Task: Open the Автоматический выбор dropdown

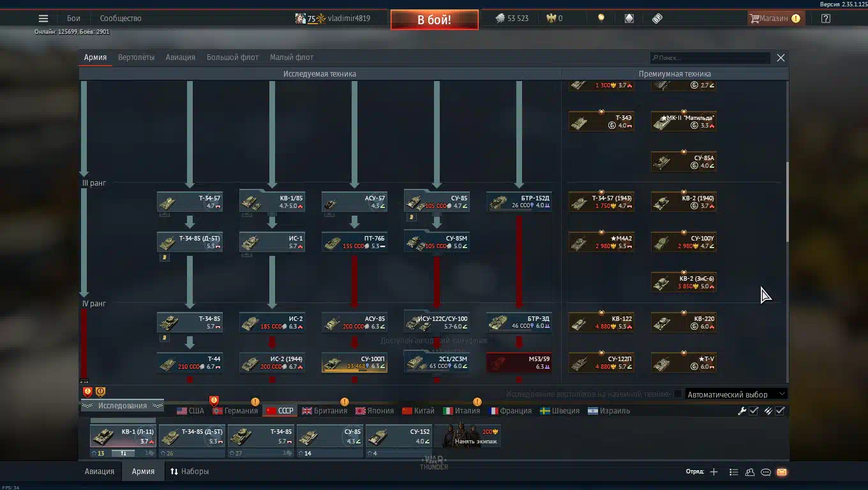Action: point(737,394)
